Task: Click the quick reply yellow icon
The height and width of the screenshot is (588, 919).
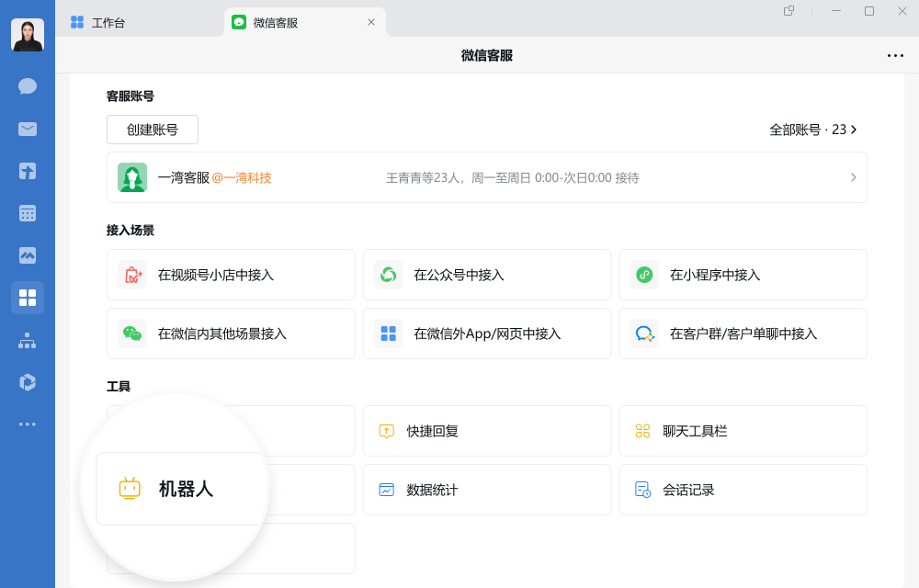Action: pos(386,431)
